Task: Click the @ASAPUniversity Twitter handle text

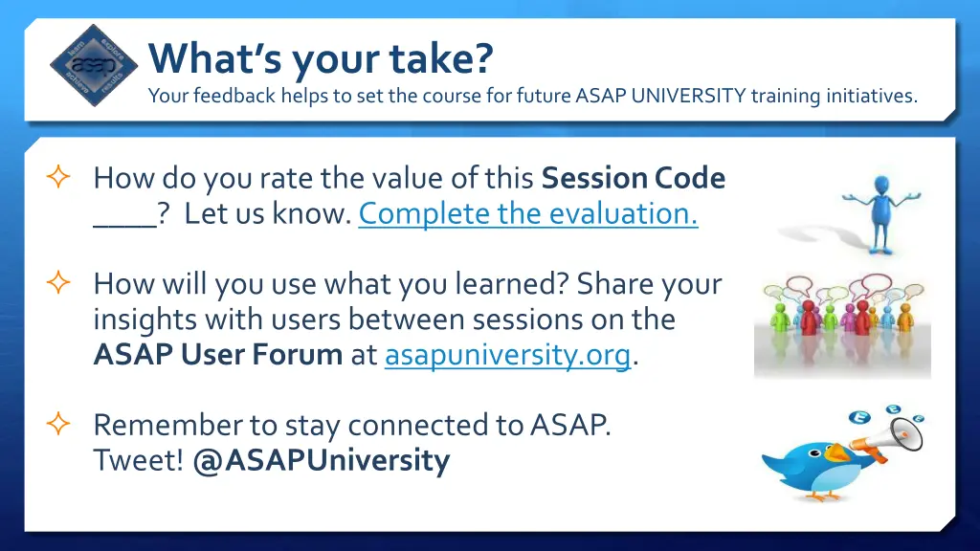Action: click(x=322, y=461)
